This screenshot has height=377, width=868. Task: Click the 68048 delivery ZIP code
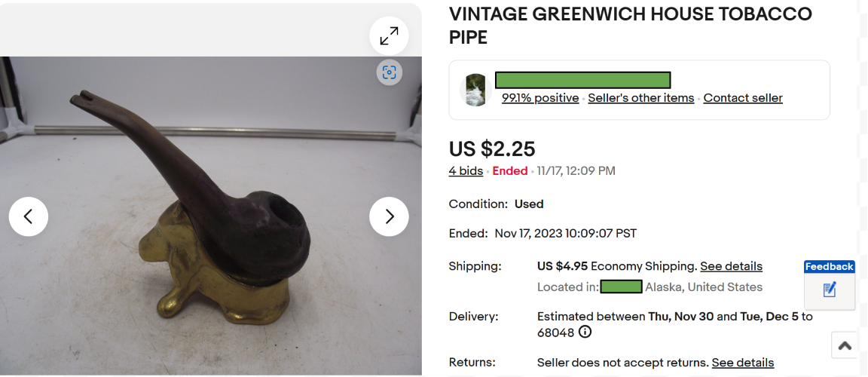tap(555, 333)
